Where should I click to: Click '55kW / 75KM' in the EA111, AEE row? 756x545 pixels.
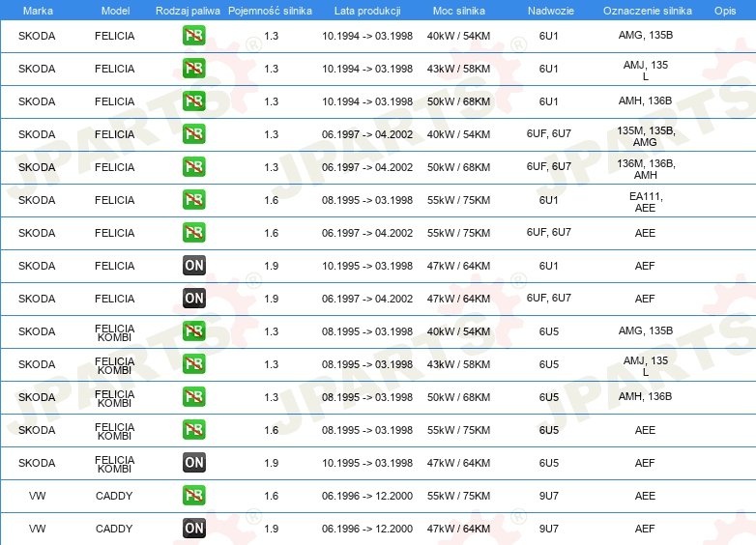pyautogui.click(x=458, y=200)
